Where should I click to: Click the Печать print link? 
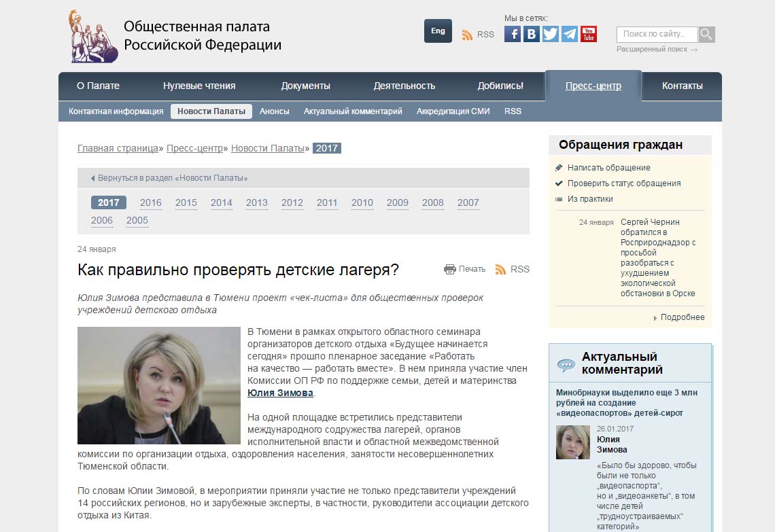coord(472,269)
